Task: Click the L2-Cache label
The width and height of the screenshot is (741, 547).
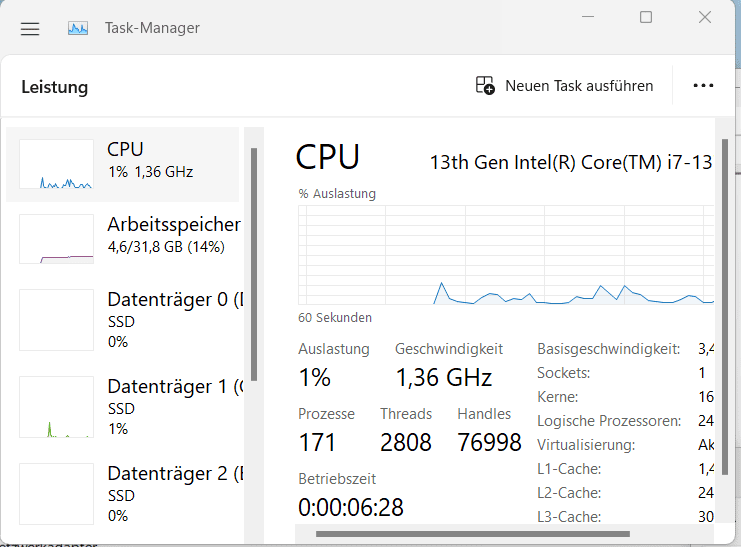Action: [569, 493]
